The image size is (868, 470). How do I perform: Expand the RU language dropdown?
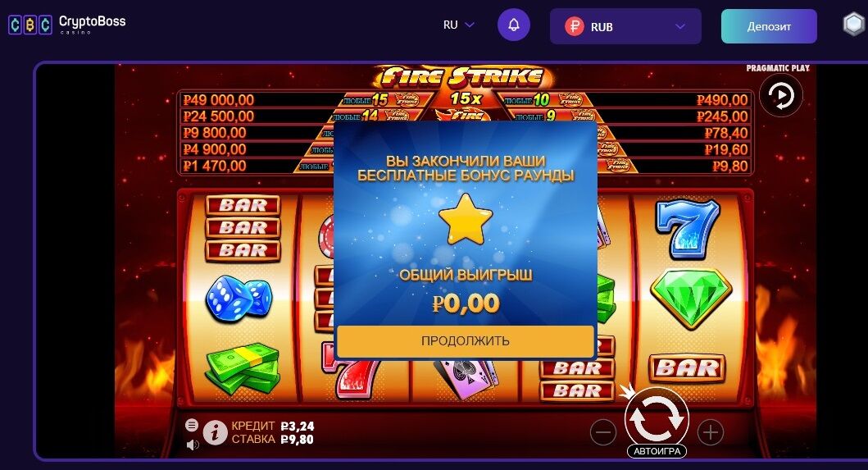[x=459, y=25]
